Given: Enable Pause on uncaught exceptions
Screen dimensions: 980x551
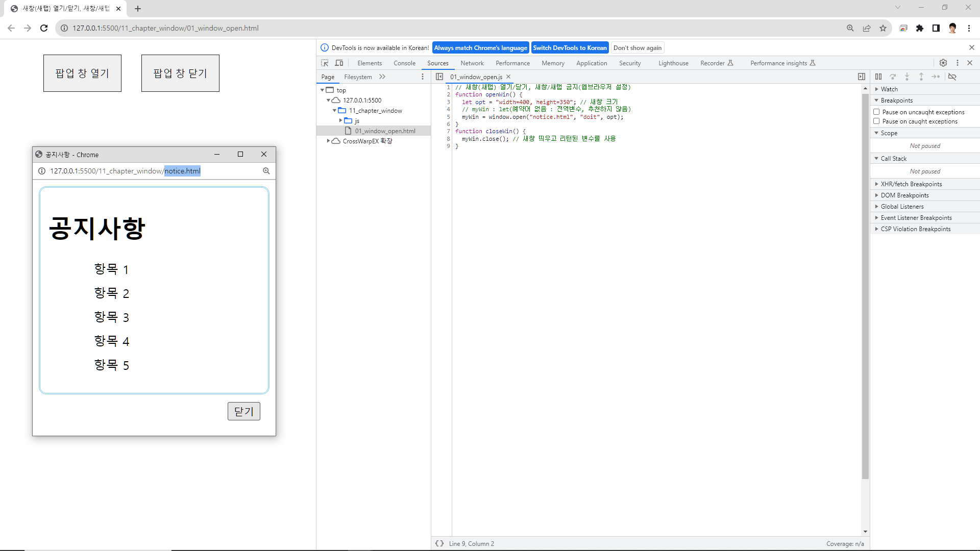Looking at the screenshot, I should click(x=876, y=112).
